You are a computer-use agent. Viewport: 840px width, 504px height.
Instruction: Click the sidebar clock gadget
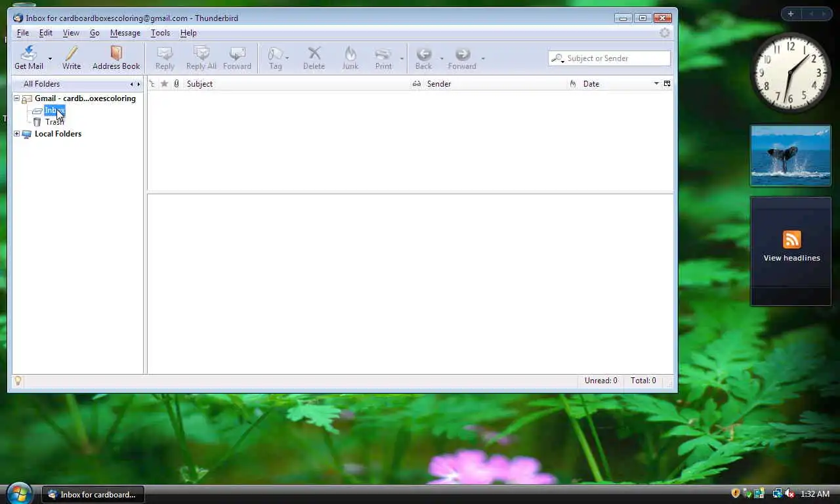[x=791, y=73]
